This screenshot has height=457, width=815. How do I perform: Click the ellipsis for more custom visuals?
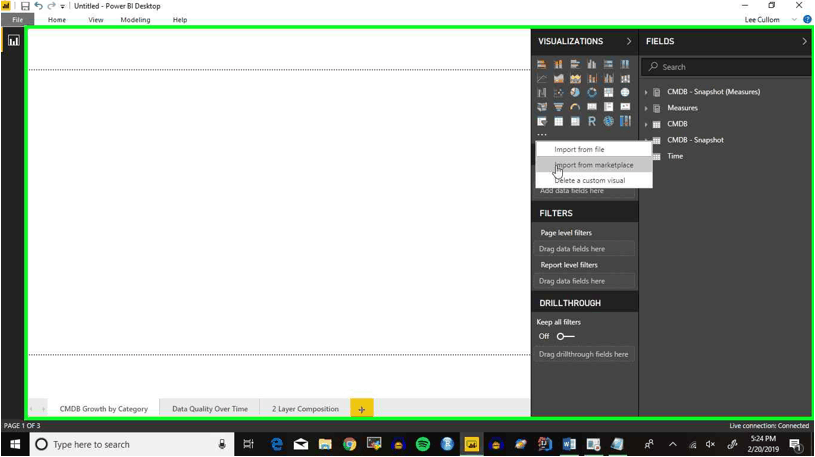[x=542, y=135]
